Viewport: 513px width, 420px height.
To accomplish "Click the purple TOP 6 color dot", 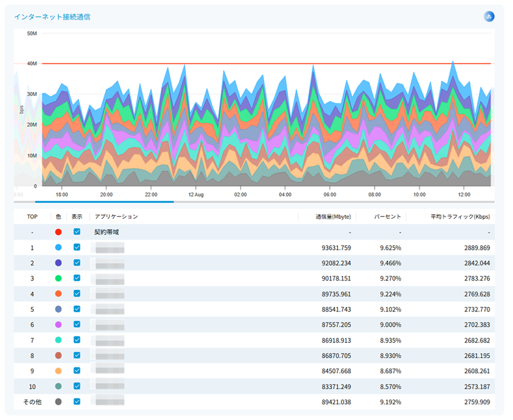I will (58, 324).
